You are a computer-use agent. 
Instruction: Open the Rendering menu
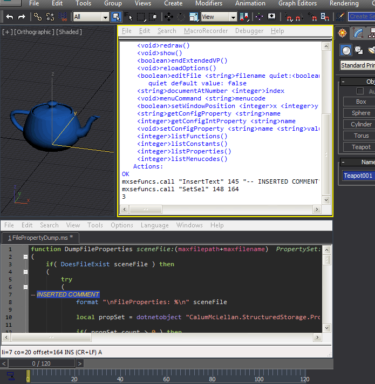344,3
